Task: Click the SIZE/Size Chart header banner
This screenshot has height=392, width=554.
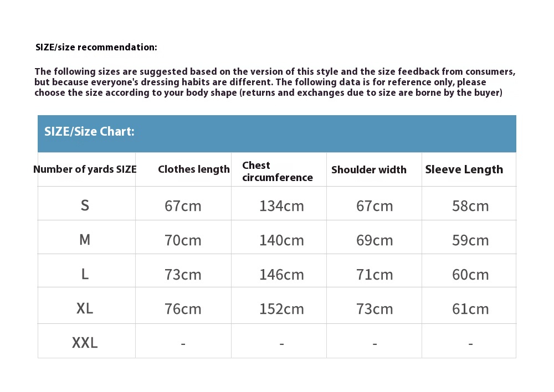Action: (x=276, y=133)
